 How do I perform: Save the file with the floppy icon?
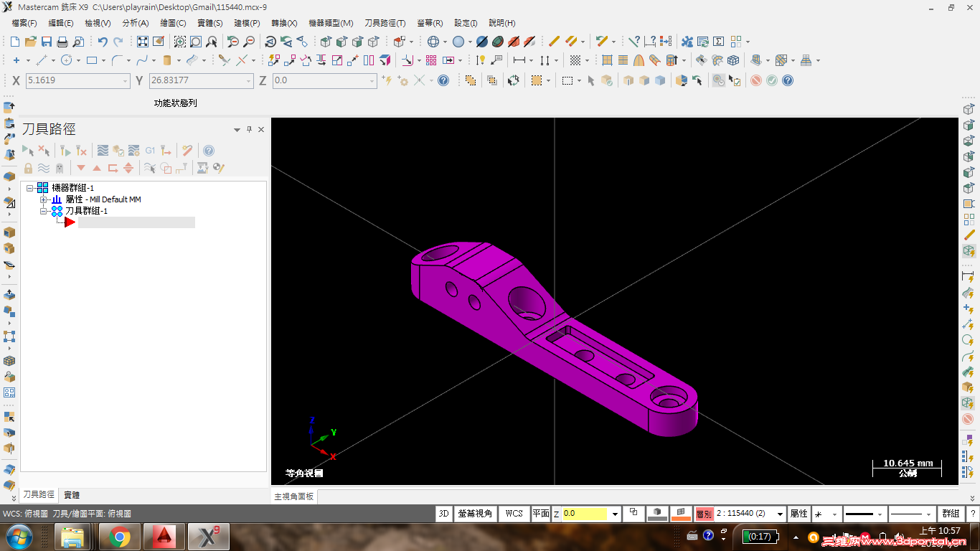pos(47,42)
